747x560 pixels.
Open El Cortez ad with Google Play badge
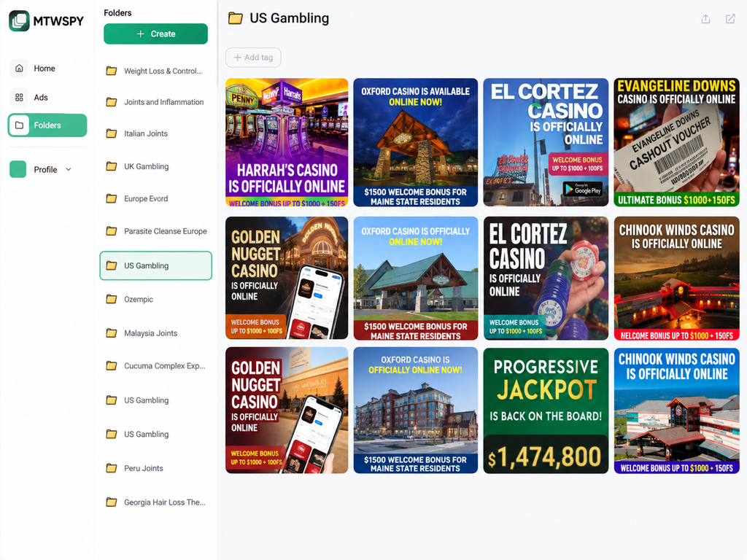click(546, 142)
